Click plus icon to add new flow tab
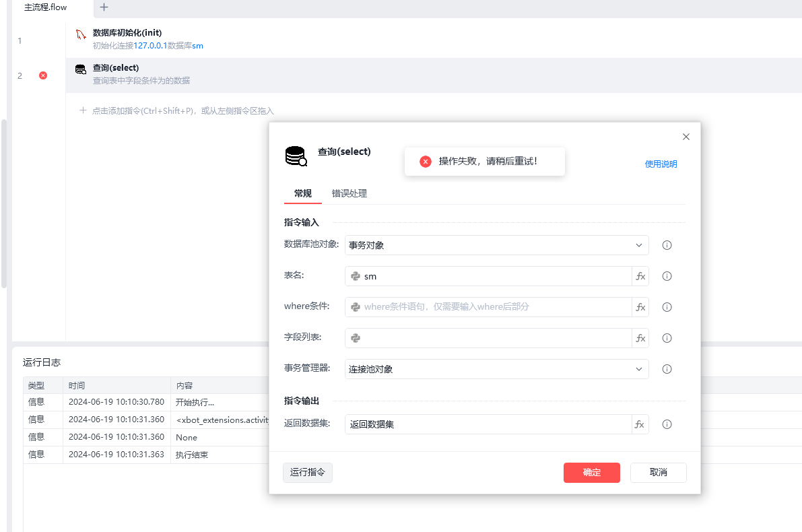Screen dimensions: 802x532 (104, 7)
